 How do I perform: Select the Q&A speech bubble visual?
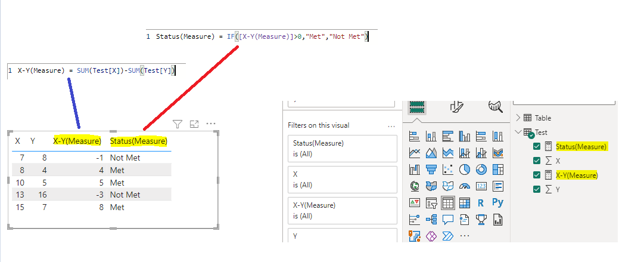[x=447, y=220]
